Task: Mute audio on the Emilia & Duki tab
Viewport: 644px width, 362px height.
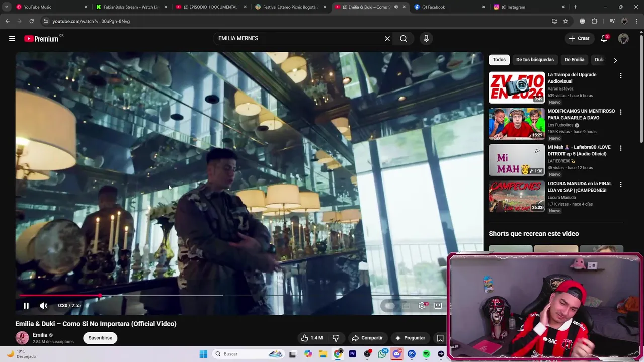Action: point(396,7)
